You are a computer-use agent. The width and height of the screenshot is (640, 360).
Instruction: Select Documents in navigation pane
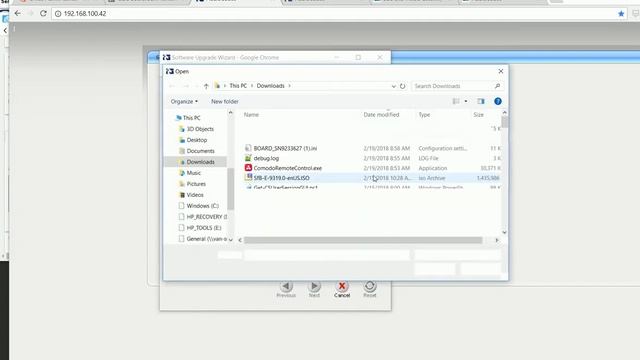[x=200, y=151]
